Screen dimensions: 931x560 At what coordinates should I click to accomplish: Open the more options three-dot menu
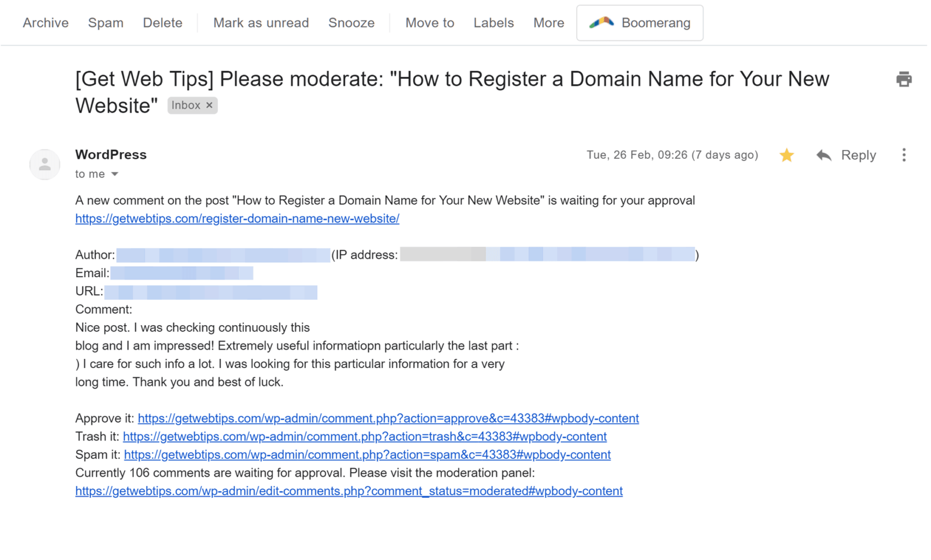pos(903,155)
